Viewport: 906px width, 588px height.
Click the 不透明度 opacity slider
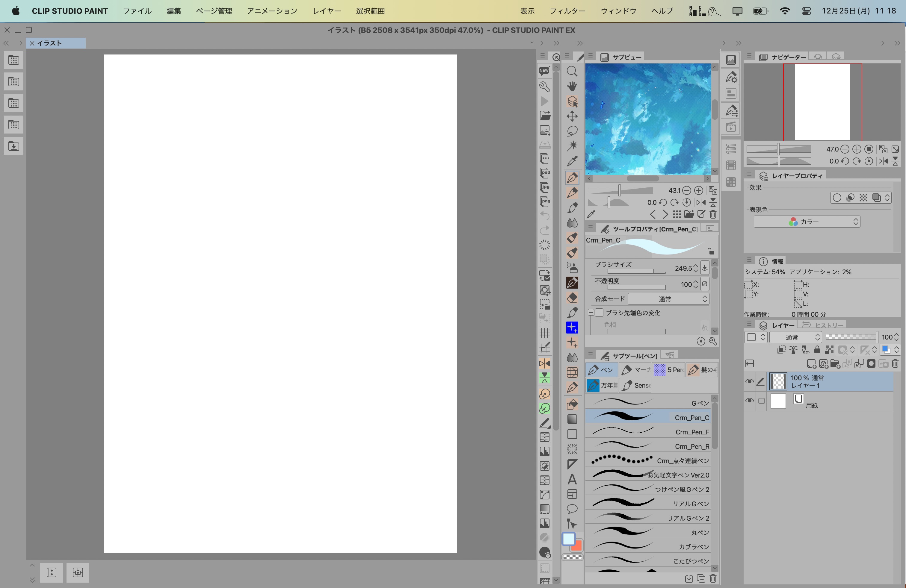636,287
